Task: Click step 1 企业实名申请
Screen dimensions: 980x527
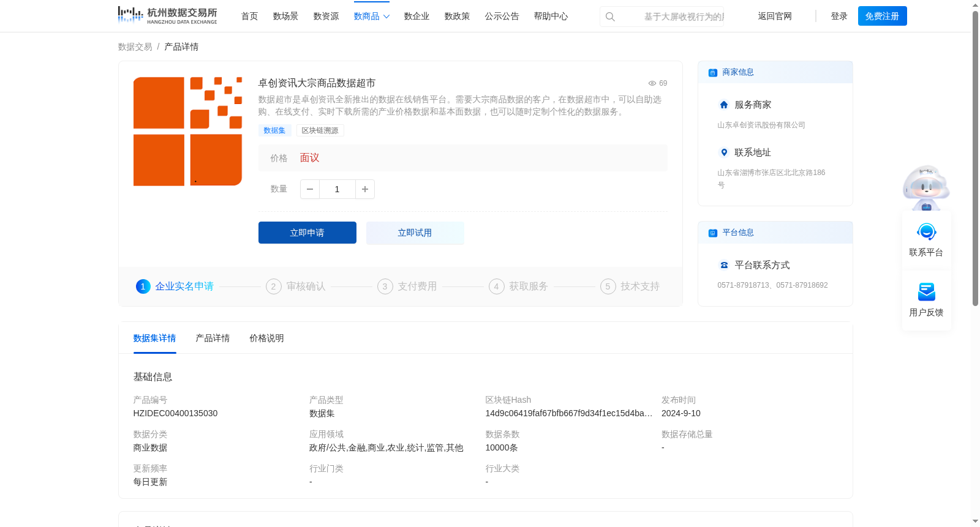Action: point(175,286)
